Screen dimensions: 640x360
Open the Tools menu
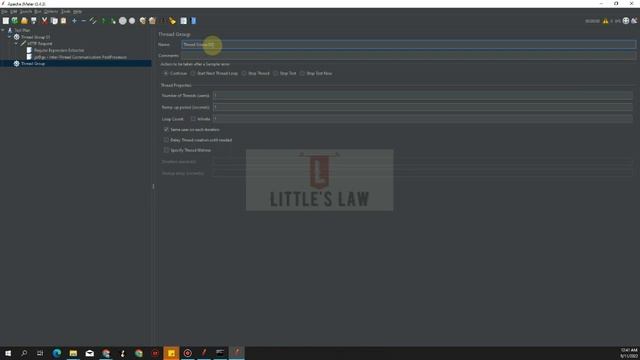click(66, 11)
